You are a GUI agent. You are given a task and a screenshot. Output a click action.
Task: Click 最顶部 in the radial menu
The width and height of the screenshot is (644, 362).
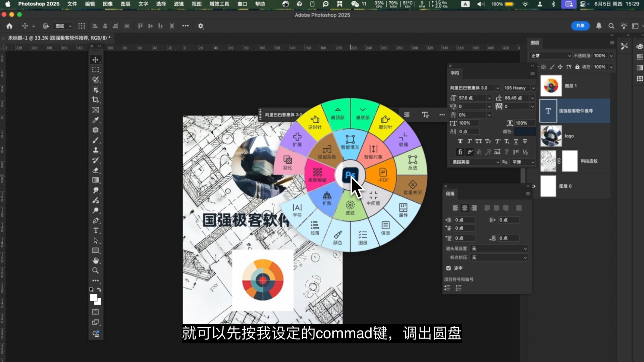pyautogui.click(x=338, y=114)
